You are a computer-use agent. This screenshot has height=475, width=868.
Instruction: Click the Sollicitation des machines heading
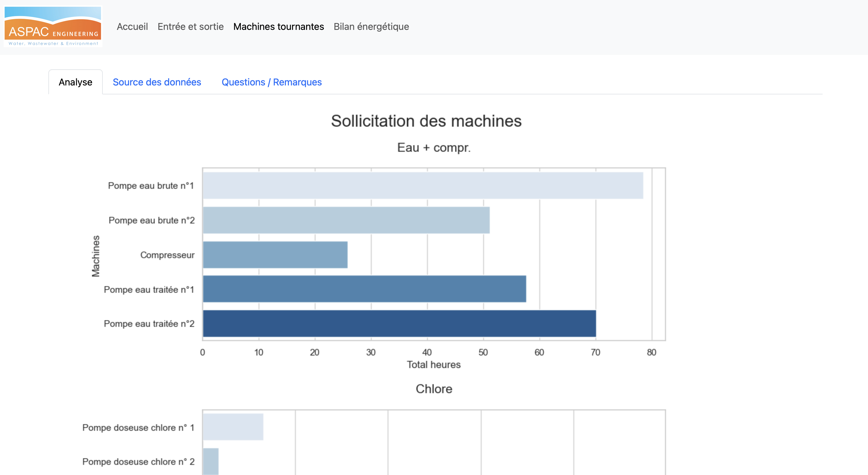[426, 121]
